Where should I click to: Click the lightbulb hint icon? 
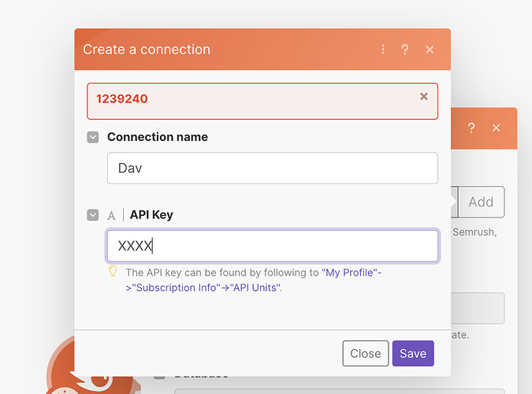(113, 272)
